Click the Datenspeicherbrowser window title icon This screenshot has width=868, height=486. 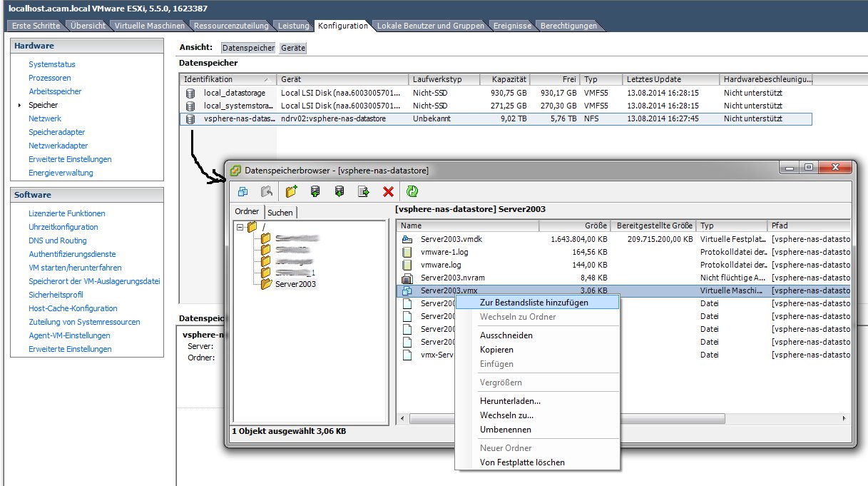[x=235, y=171]
